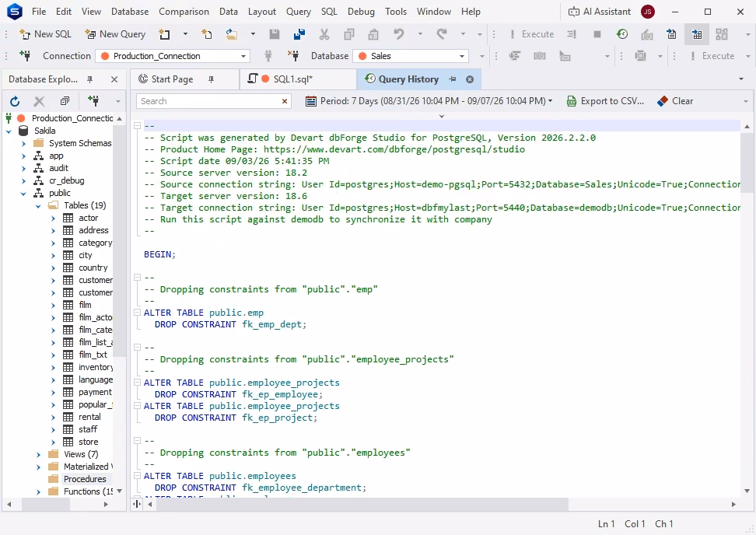Click the AI Assistant button

[x=600, y=12]
